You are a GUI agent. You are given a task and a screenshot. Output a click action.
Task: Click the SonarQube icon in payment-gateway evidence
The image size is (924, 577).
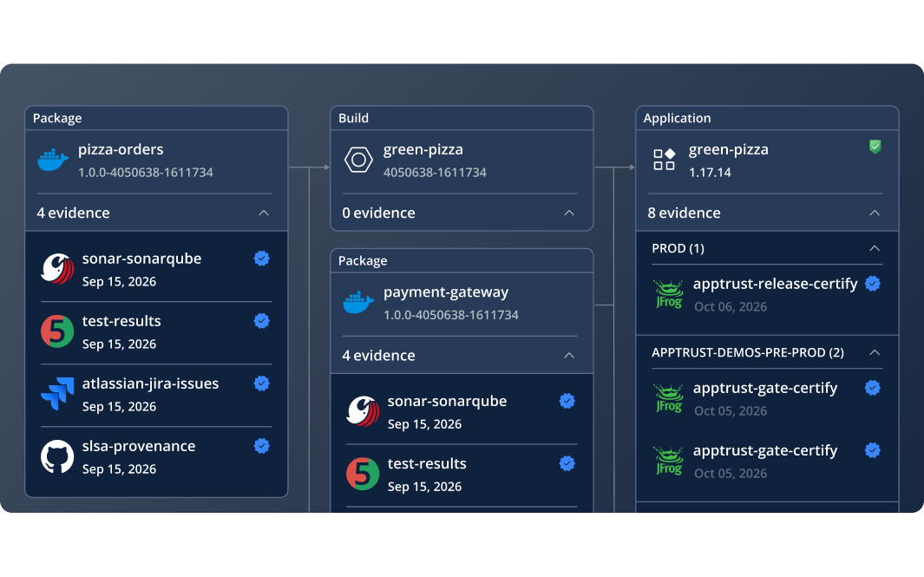click(x=363, y=411)
